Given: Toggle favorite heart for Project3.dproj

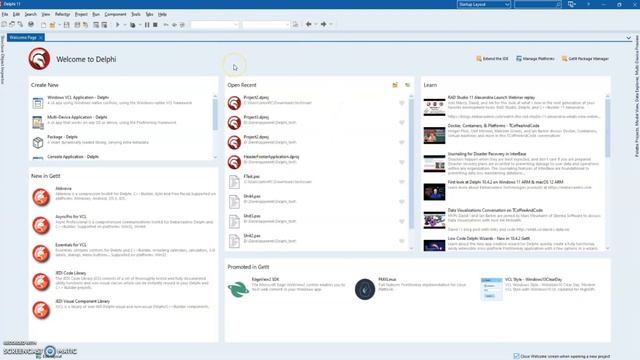Looking at the screenshot, I should click(402, 122).
